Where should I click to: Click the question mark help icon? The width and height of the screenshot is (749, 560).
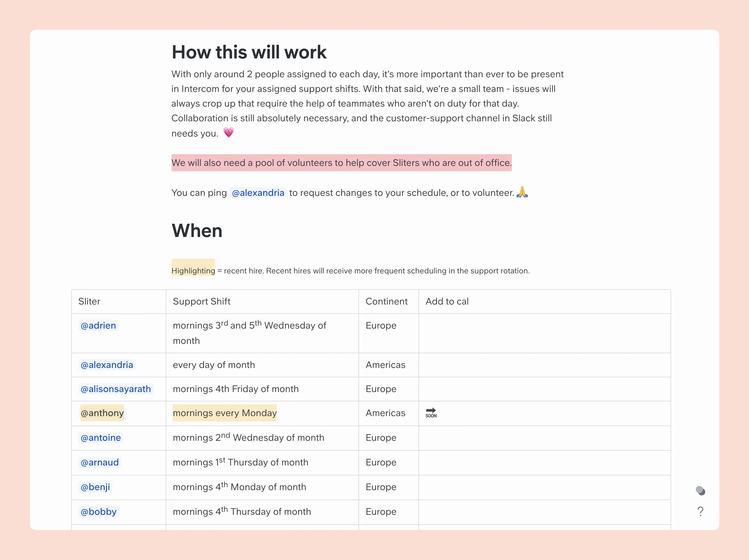point(700,511)
